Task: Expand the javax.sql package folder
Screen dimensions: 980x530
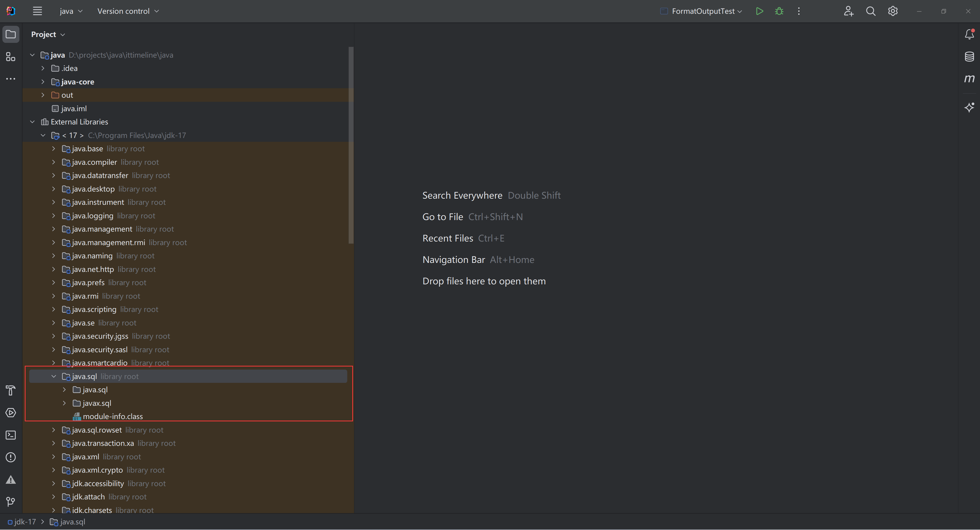Action: 64,403
